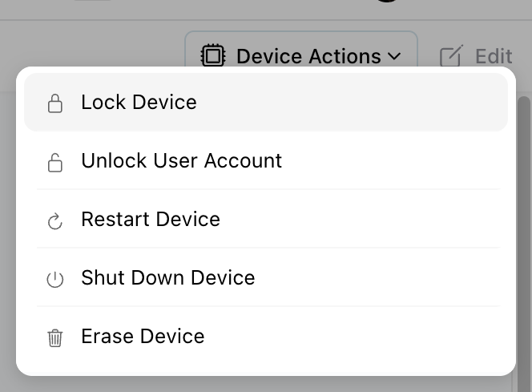Image resolution: width=532 pixels, height=392 pixels.
Task: Select the Restart Device option
Action: point(151,220)
